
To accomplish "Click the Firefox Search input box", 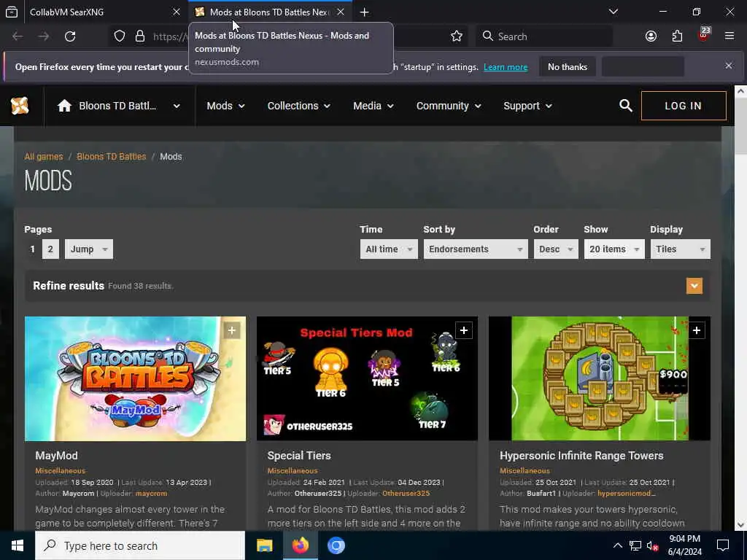I will coord(544,36).
